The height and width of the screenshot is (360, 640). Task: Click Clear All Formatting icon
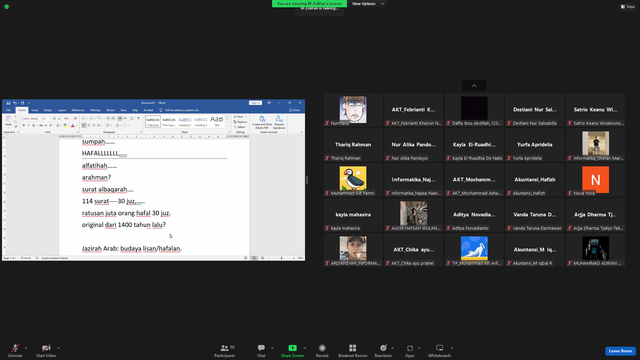tap(76, 118)
